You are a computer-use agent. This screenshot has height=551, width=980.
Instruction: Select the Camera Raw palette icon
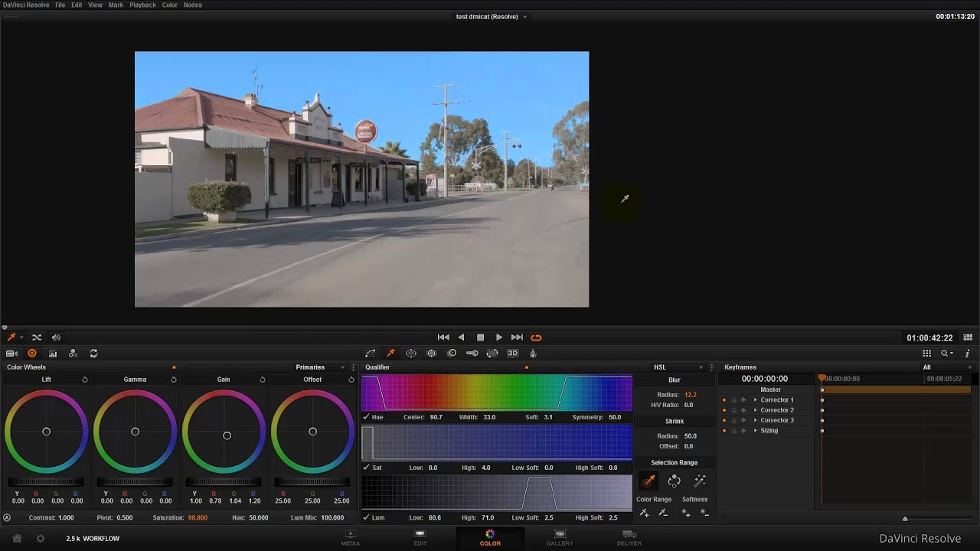click(x=11, y=353)
